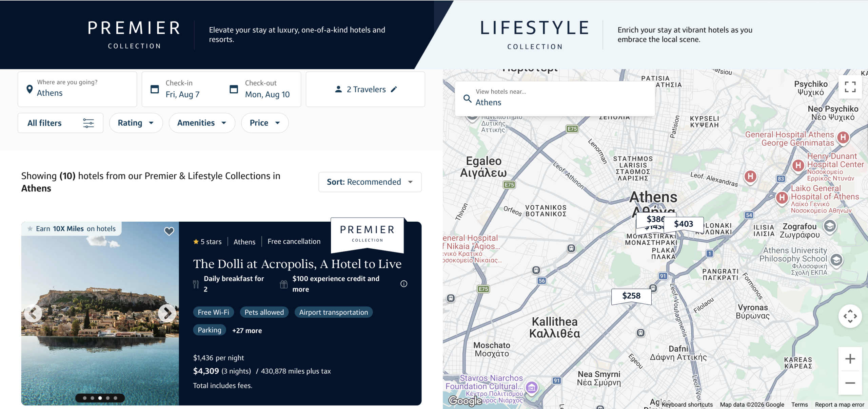Show previous photo of The Dolli

[33, 313]
